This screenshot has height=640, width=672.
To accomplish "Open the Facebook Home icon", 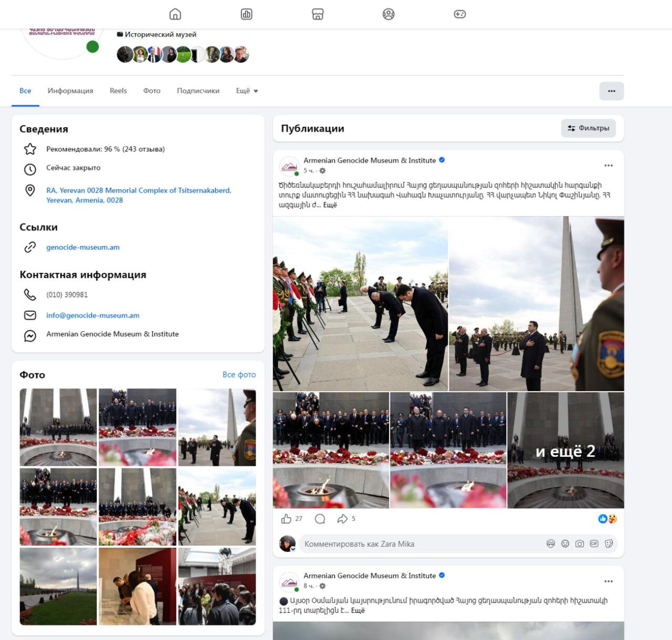I will (x=175, y=14).
